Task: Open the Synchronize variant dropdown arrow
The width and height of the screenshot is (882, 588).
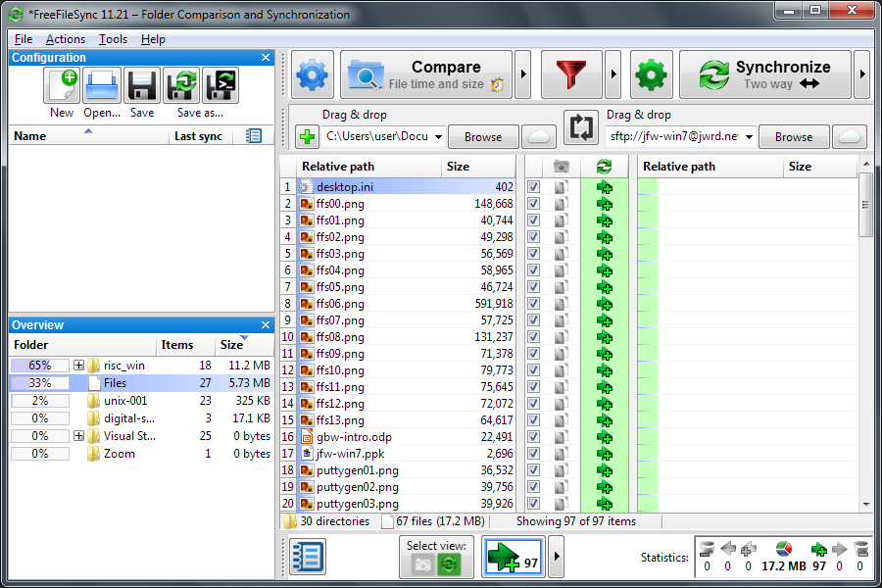Action: (x=861, y=74)
